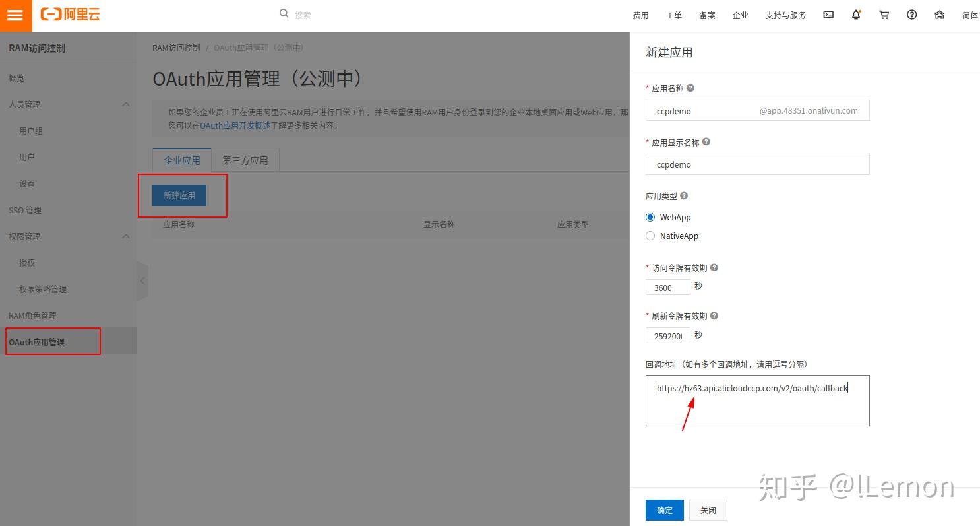This screenshot has height=526, width=980.
Task: Select the NativeApp radio button
Action: pos(650,236)
